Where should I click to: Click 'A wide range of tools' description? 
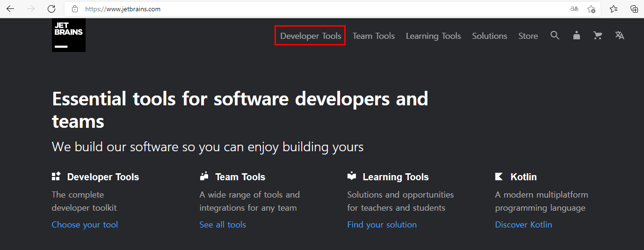250,201
